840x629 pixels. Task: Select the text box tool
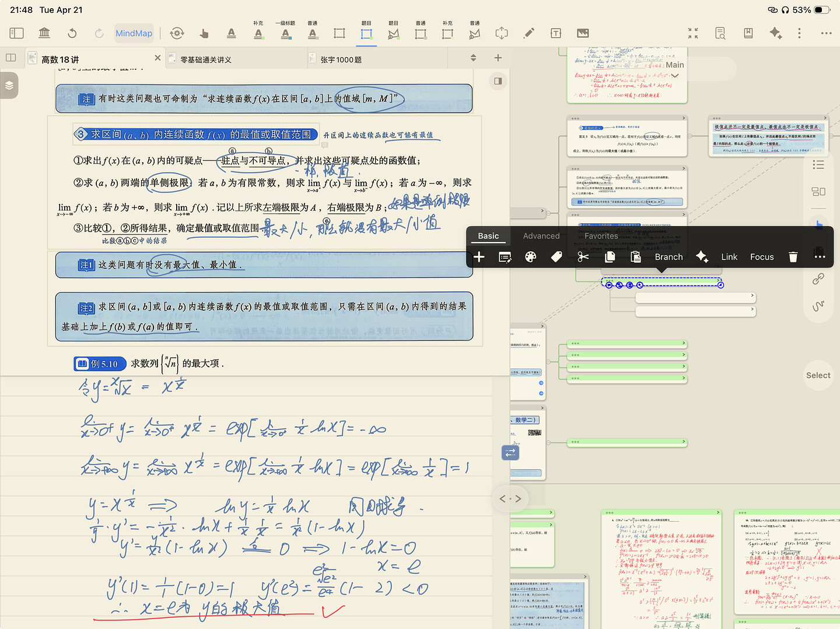tap(555, 33)
